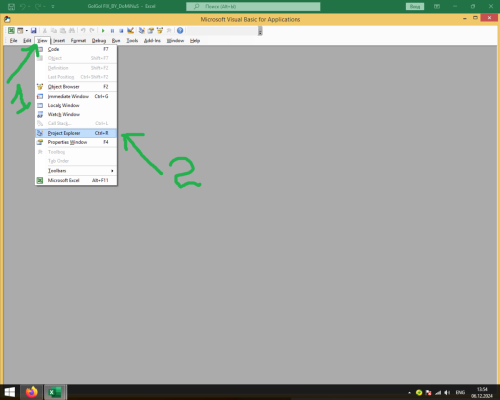The image size is (500, 400).
Task: Click the VBA icon in the window title bar
Action: 7,19
